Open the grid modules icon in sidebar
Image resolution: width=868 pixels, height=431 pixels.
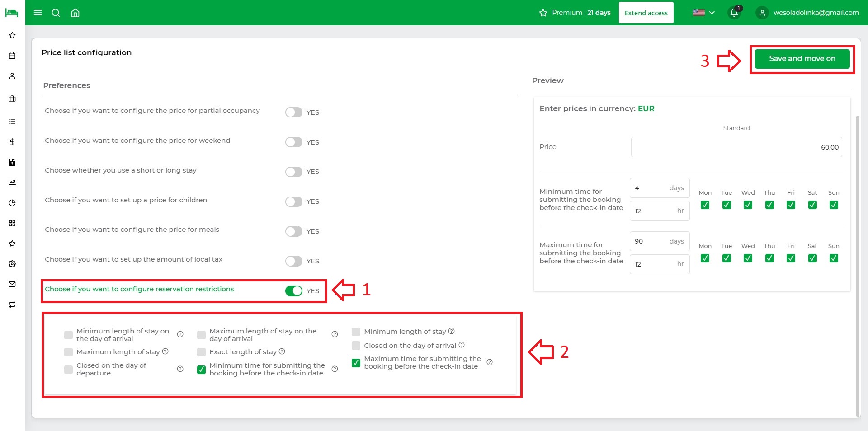coord(12,223)
